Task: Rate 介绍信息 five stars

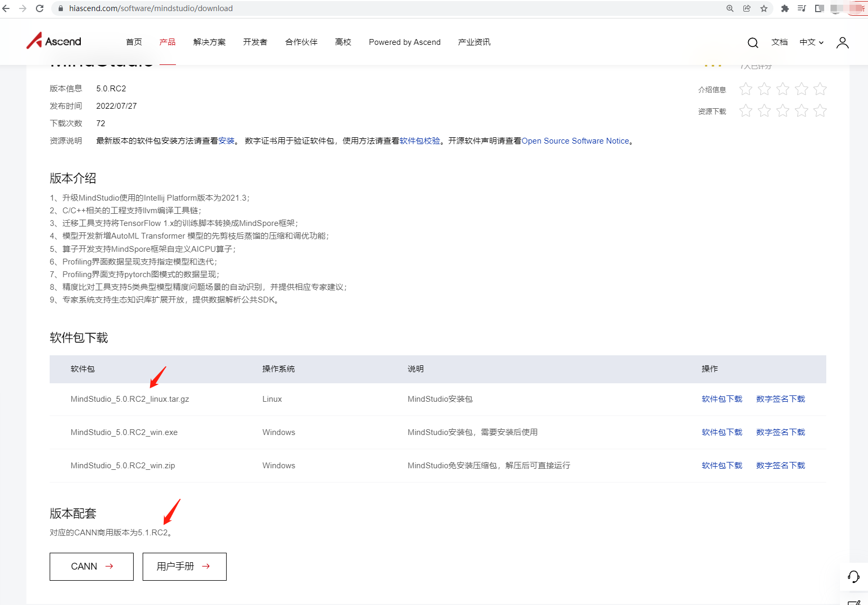Action: pos(820,89)
